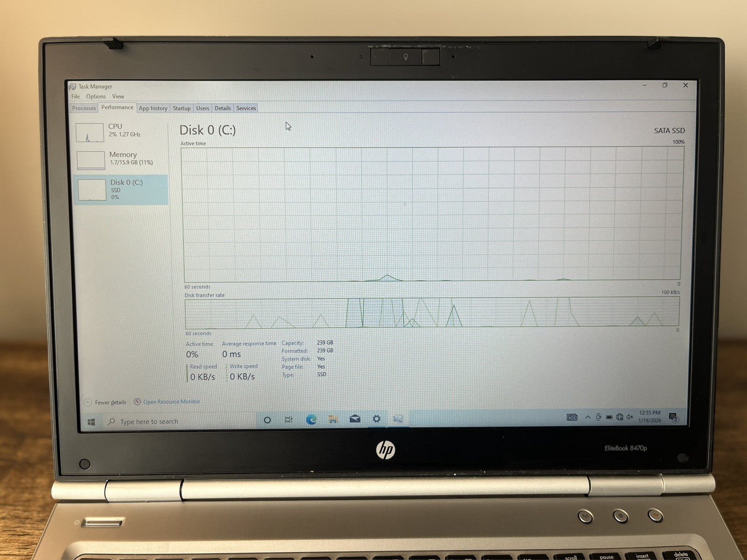This screenshot has width=747, height=560.
Task: Switch to the Processes tab
Action: [x=84, y=108]
